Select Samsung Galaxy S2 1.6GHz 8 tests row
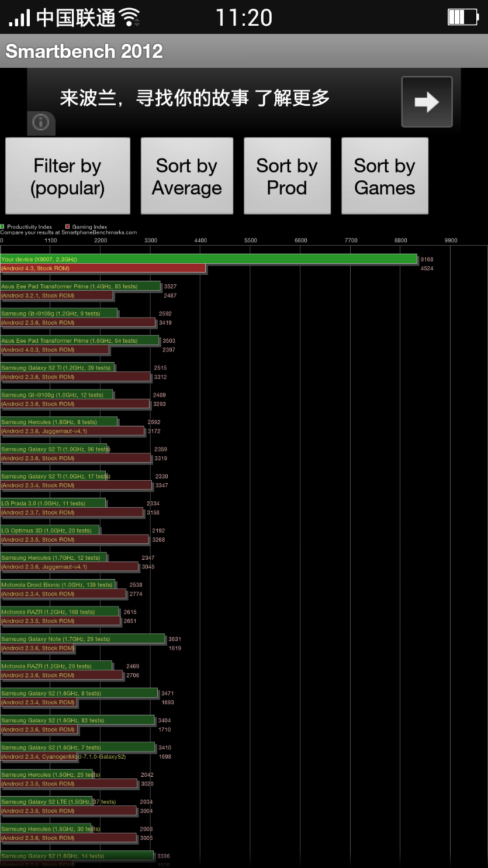The height and width of the screenshot is (868, 488). coord(79,693)
